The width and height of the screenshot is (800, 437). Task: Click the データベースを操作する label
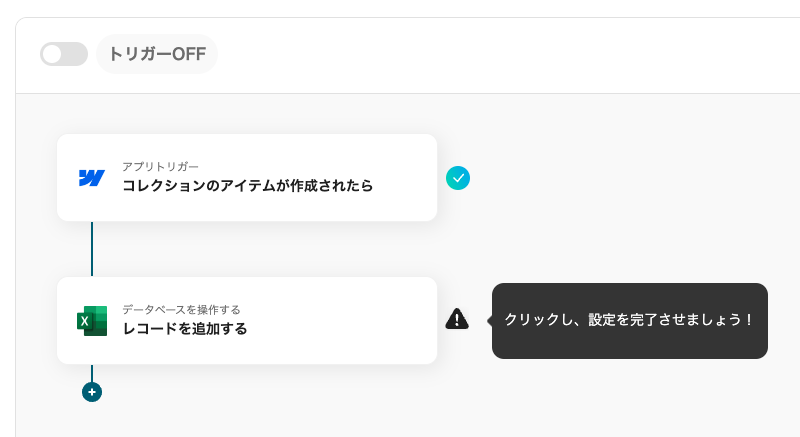(x=181, y=309)
